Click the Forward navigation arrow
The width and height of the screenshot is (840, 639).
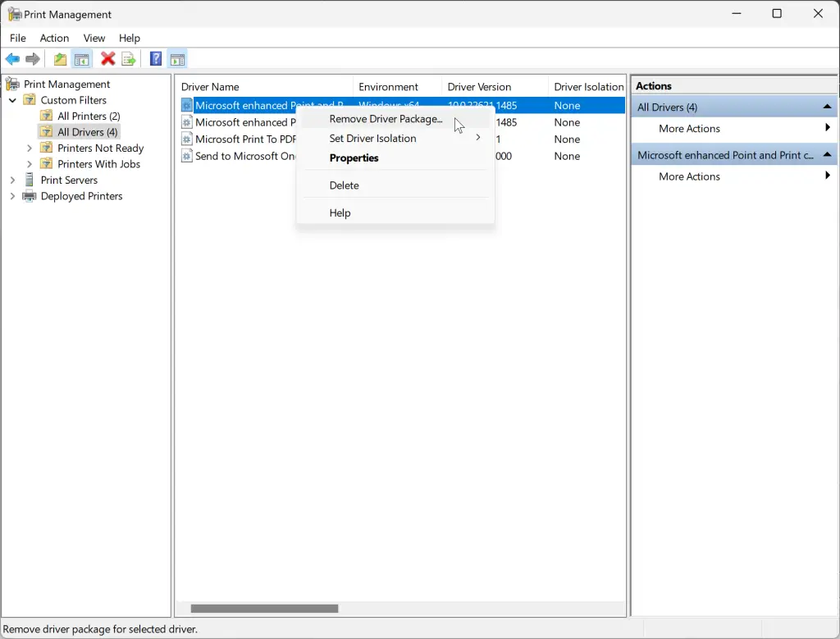click(32, 58)
